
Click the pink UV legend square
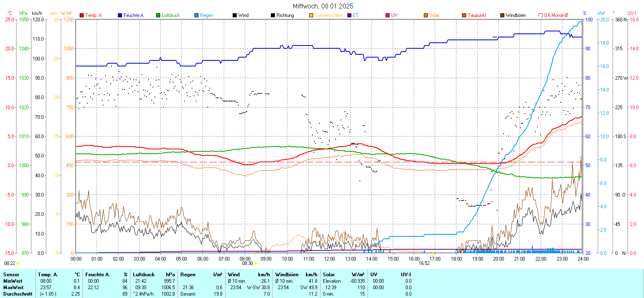[388, 15]
